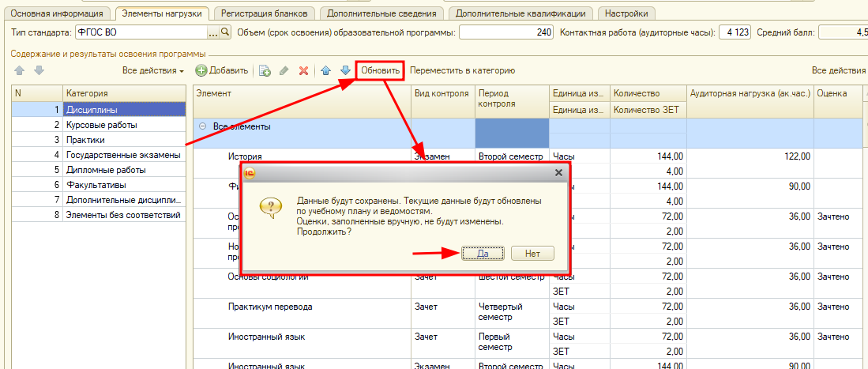
Task: Click the pencil edit icon
Action: 284,71
